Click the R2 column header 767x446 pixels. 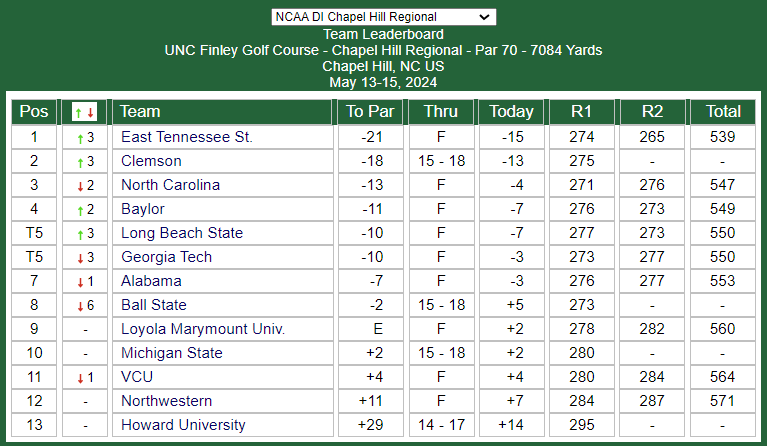pos(652,112)
